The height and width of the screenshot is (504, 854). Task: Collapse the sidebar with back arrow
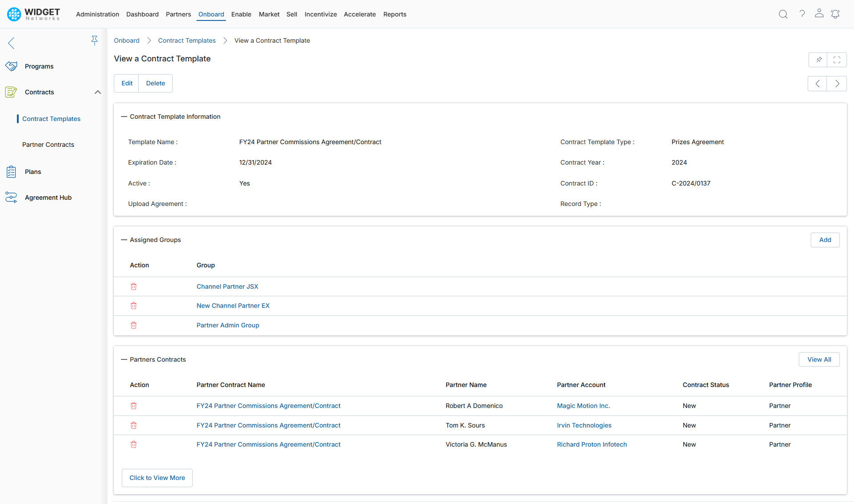point(12,43)
